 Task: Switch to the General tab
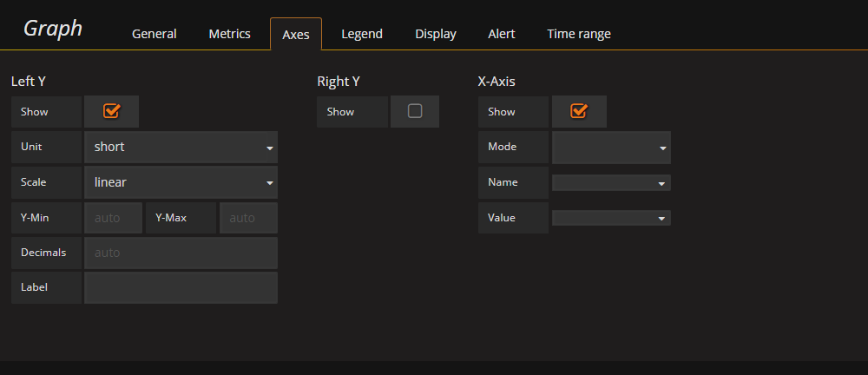154,34
